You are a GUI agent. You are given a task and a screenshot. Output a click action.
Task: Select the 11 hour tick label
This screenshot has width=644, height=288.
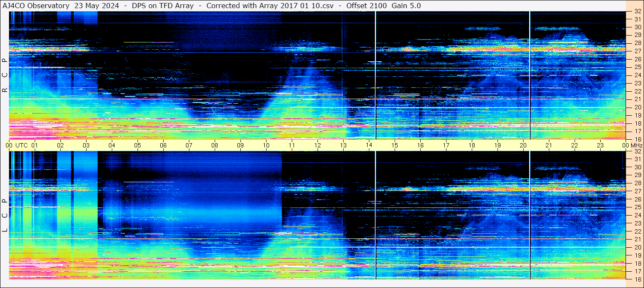coord(292,145)
